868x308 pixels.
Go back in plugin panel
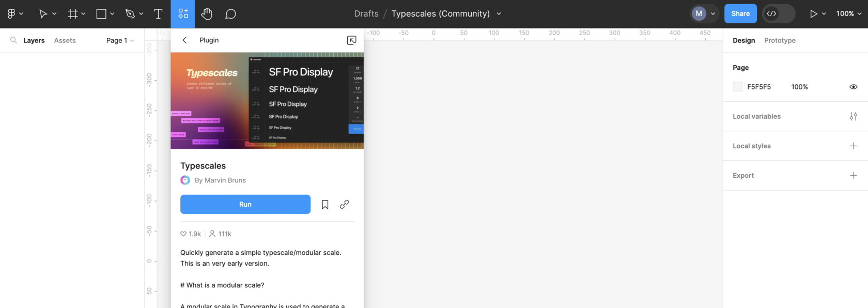[184, 40]
